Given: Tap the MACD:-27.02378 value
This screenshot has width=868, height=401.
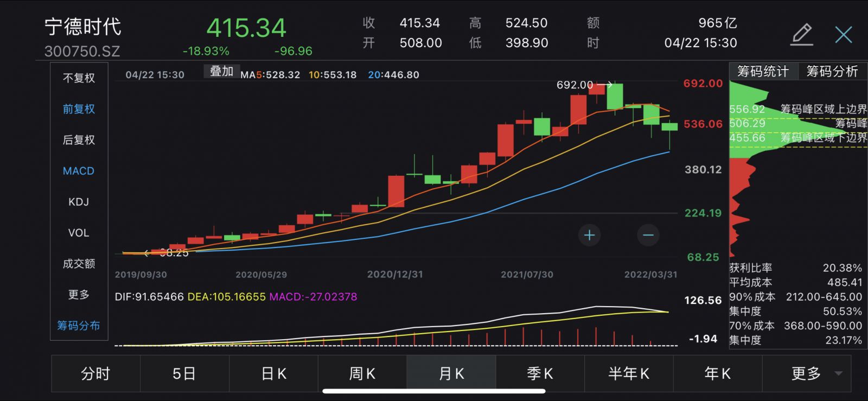Looking at the screenshot, I should pos(313,297).
